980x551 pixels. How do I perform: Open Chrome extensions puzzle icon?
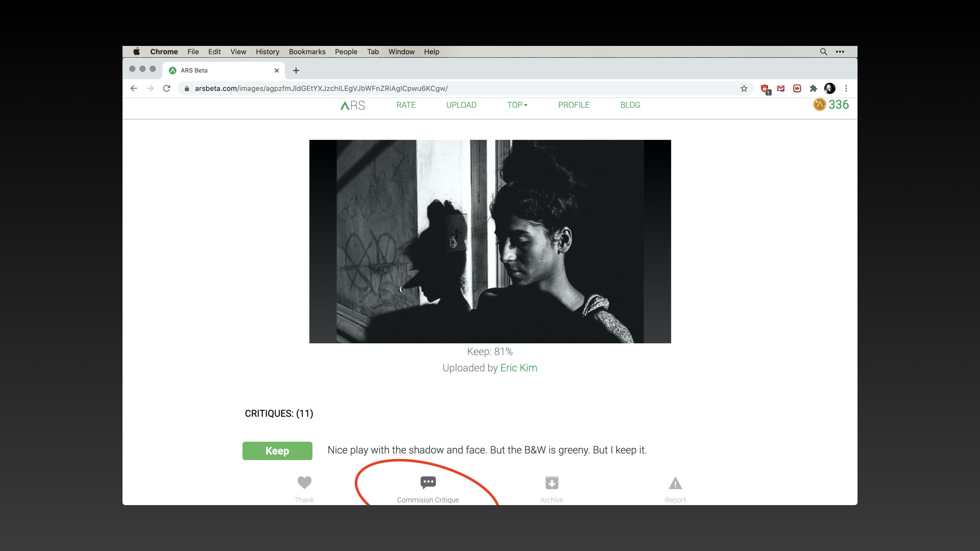coord(814,88)
